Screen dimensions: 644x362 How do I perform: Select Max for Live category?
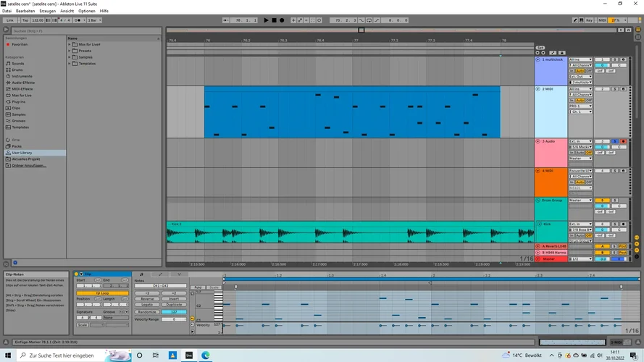21,96
